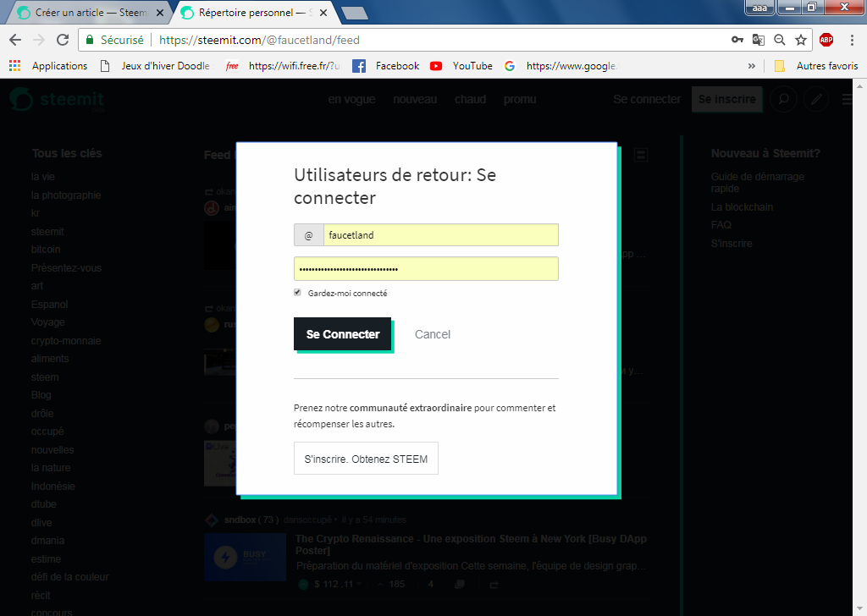Close the Créer un article tab
Image resolution: width=867 pixels, height=616 pixels.
click(x=160, y=13)
